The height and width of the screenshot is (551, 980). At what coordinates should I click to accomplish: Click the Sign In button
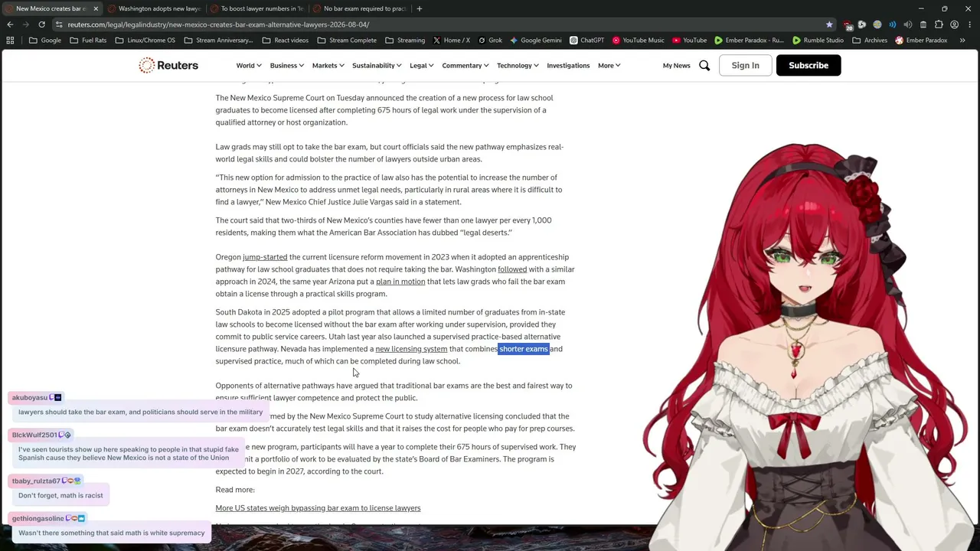[x=745, y=66]
